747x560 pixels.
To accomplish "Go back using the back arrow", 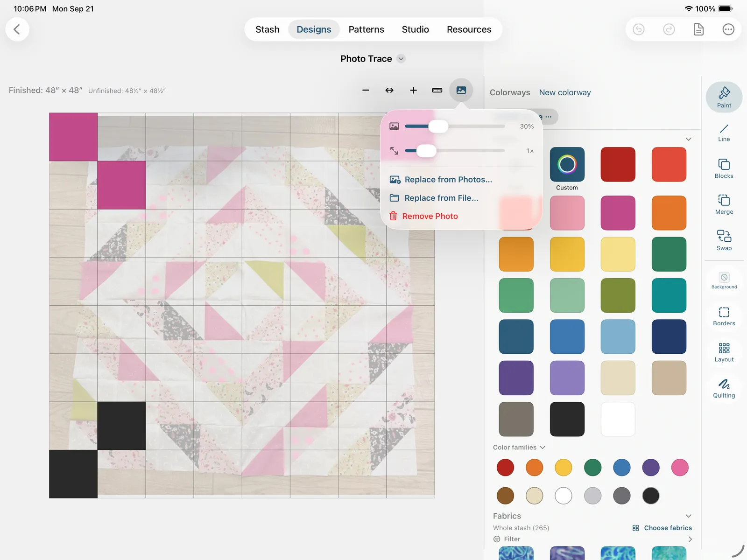I will 17,29.
